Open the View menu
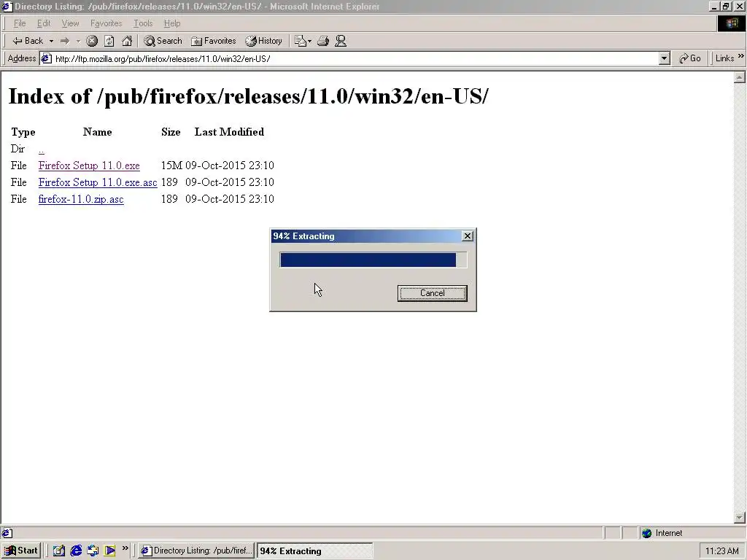747x560 pixels. (x=70, y=23)
